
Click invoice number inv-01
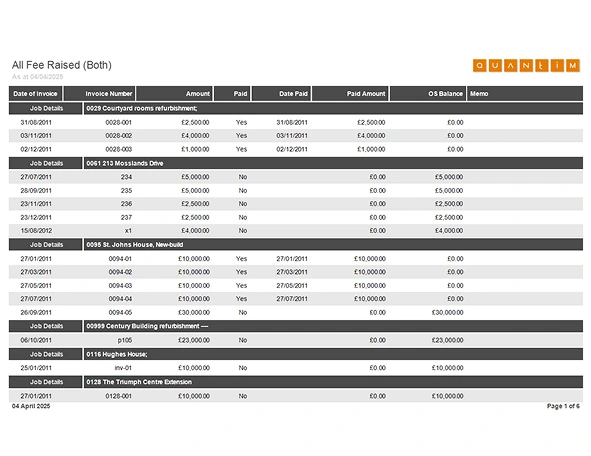(x=123, y=368)
